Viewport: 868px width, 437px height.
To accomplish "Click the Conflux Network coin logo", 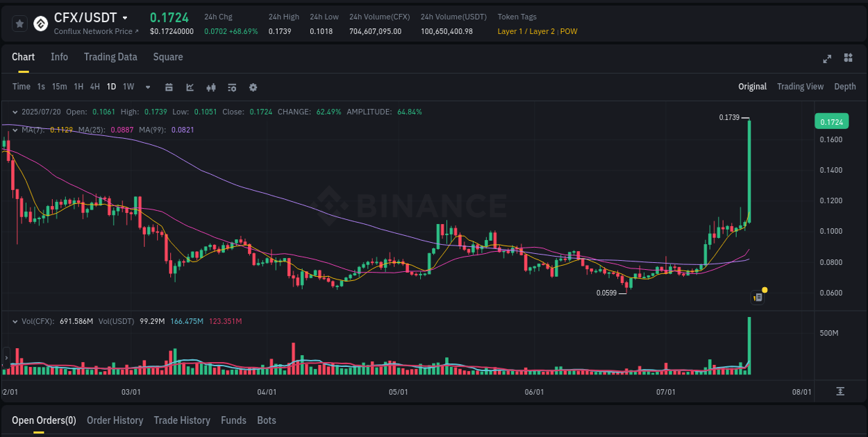I will [x=40, y=23].
